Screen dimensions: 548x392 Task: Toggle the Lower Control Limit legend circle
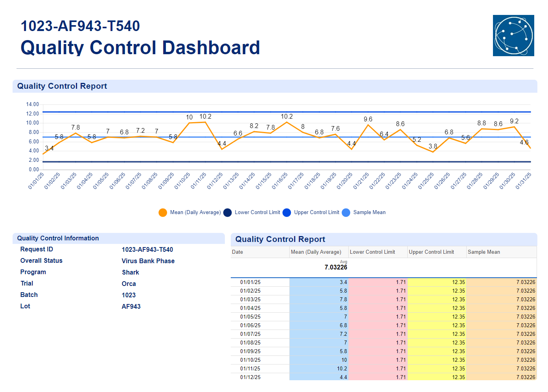[228, 212]
